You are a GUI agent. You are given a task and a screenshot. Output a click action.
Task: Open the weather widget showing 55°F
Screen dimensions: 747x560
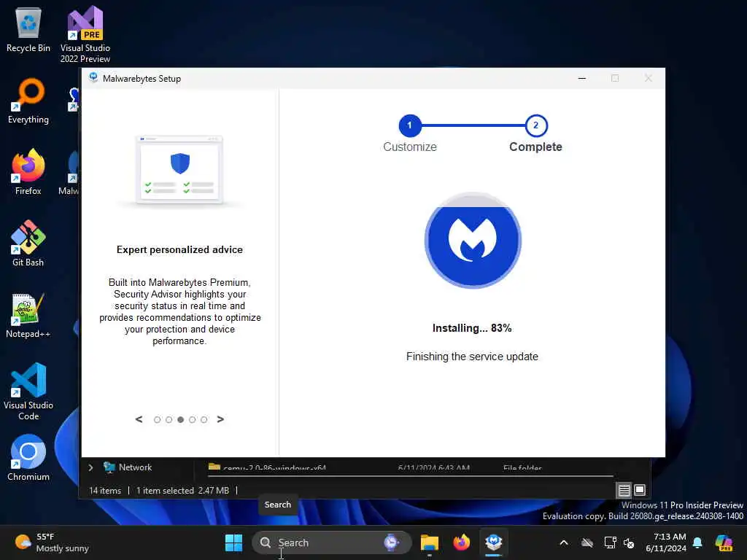53,542
